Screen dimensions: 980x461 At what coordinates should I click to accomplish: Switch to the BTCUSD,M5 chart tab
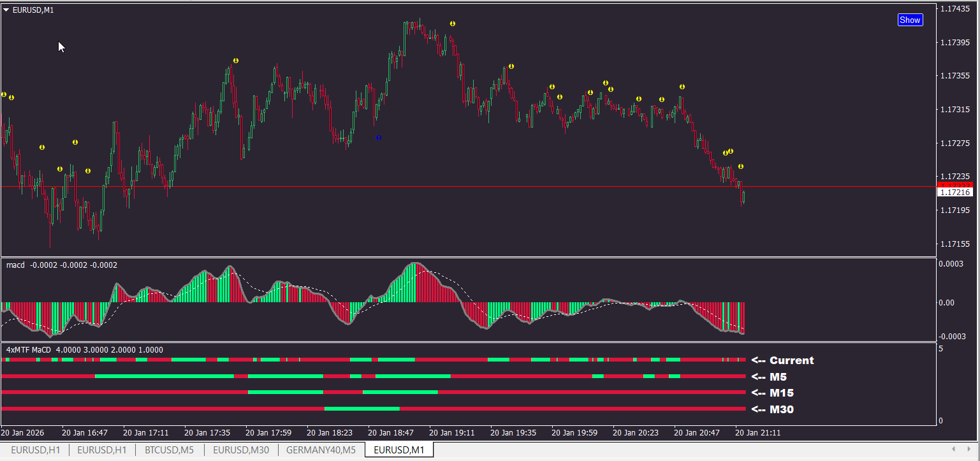169,450
